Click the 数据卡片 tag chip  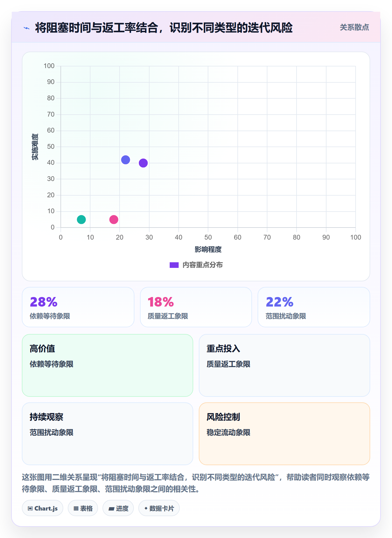click(x=159, y=508)
